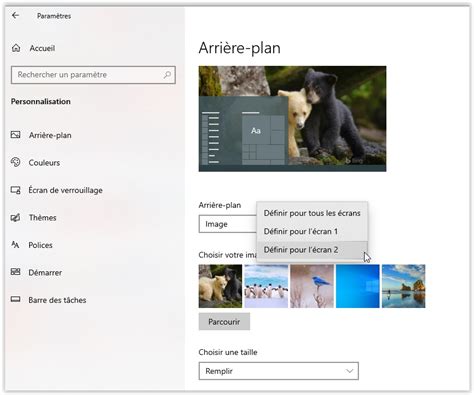Click the Barre des tâches icon
Viewport: 474px width, 395px height.
(16, 299)
